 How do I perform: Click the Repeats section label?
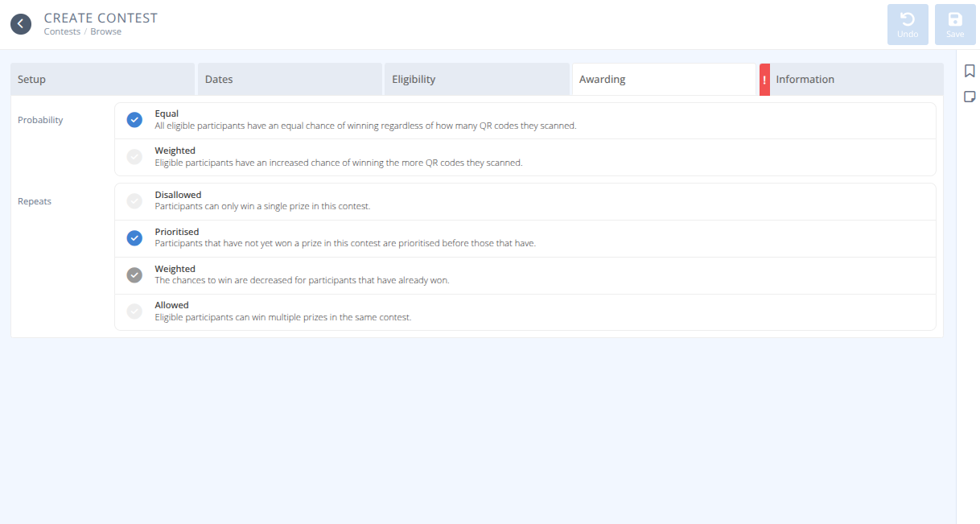pos(35,201)
